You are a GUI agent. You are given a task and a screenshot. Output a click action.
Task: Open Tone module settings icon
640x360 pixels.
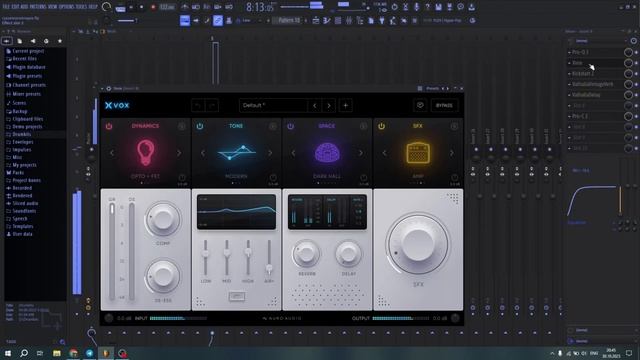(x=273, y=127)
